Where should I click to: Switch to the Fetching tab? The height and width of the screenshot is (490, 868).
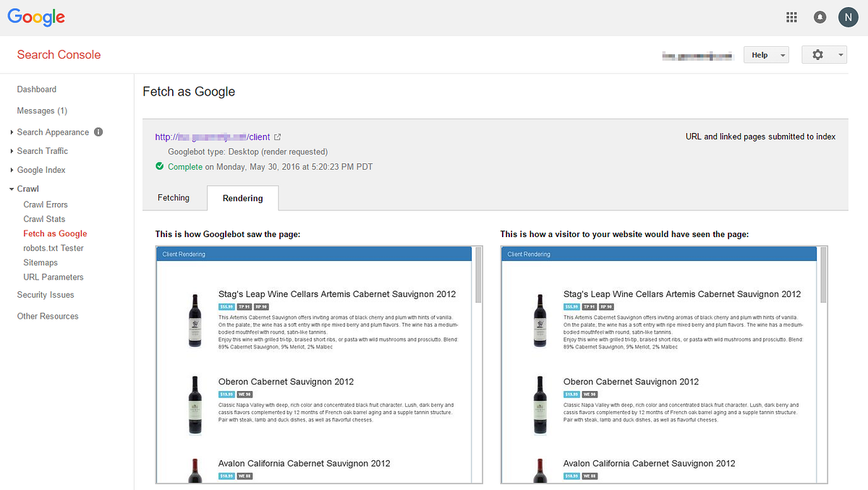[x=174, y=198]
